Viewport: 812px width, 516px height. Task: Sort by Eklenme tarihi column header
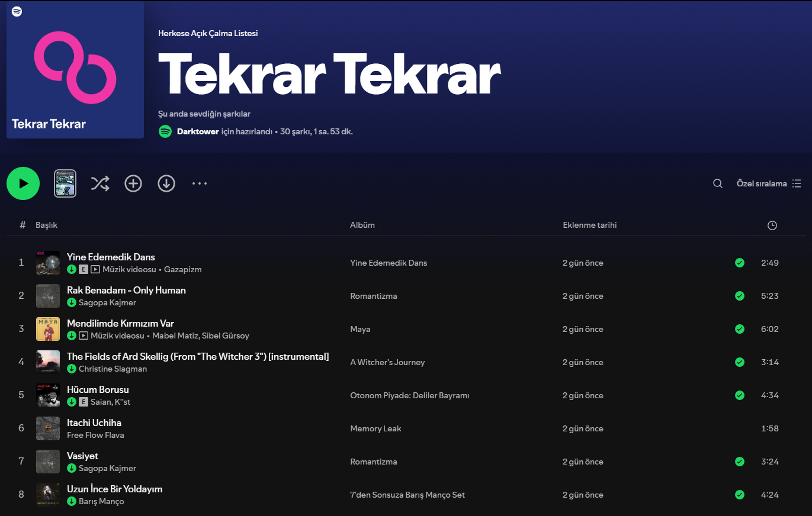pos(590,225)
